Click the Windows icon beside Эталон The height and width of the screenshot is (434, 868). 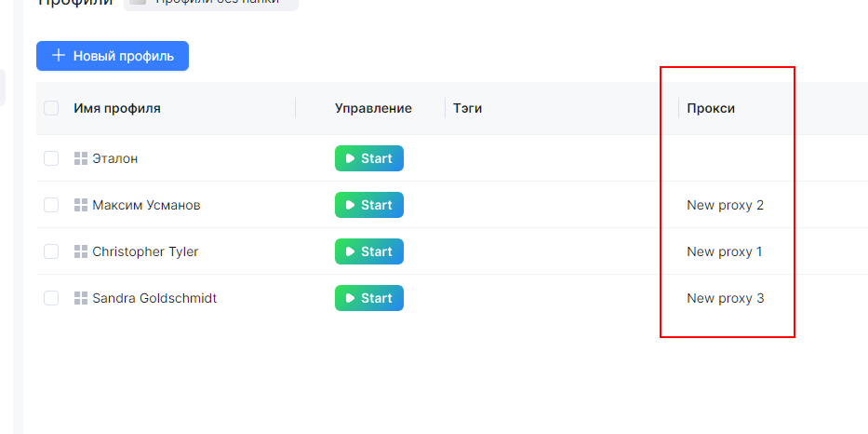[80, 158]
